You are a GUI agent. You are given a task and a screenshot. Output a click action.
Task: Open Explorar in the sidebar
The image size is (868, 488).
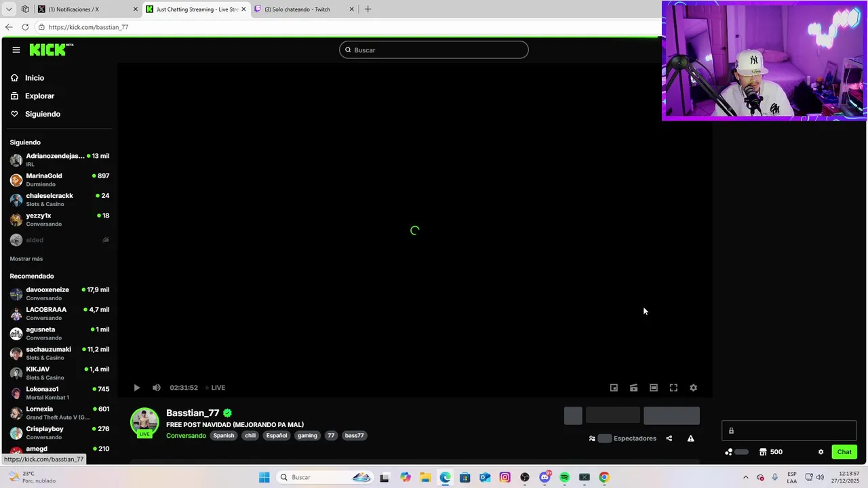(39, 96)
